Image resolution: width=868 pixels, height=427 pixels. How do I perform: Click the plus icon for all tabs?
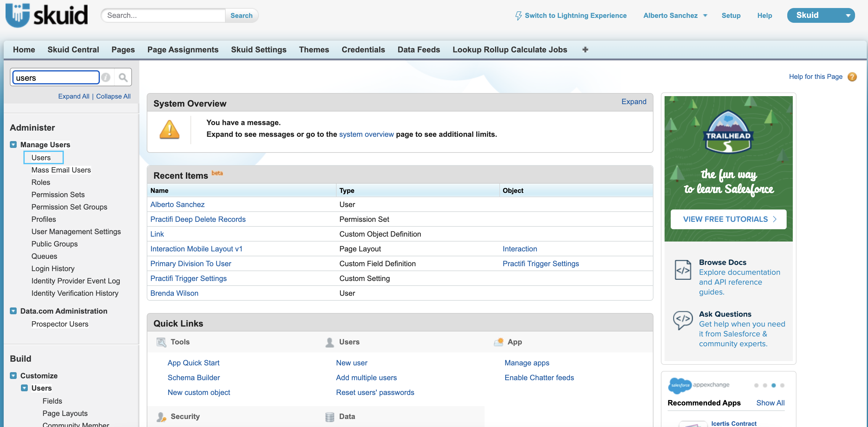pos(585,50)
